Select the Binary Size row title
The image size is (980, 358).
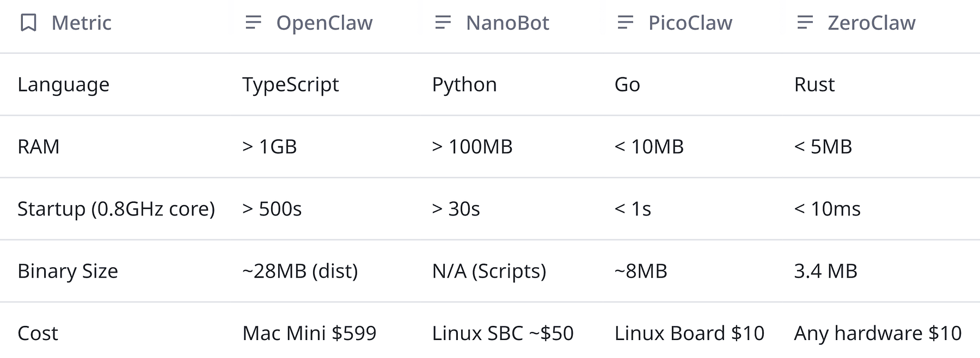pyautogui.click(x=68, y=271)
